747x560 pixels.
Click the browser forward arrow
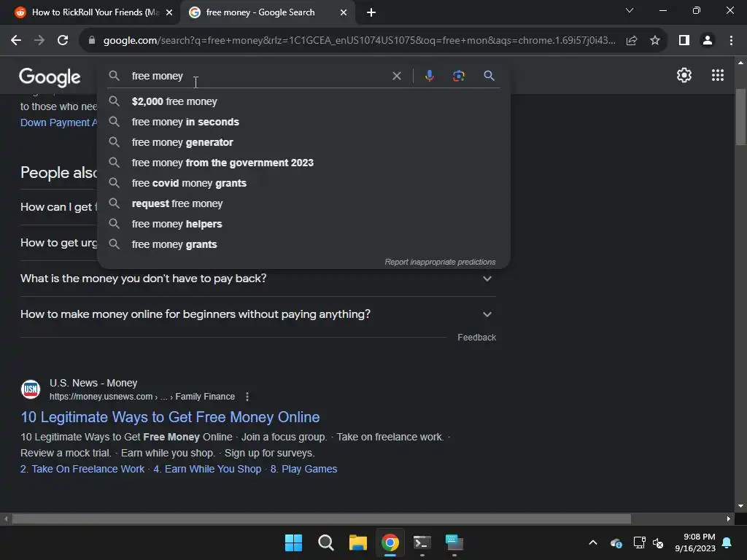pos(39,41)
